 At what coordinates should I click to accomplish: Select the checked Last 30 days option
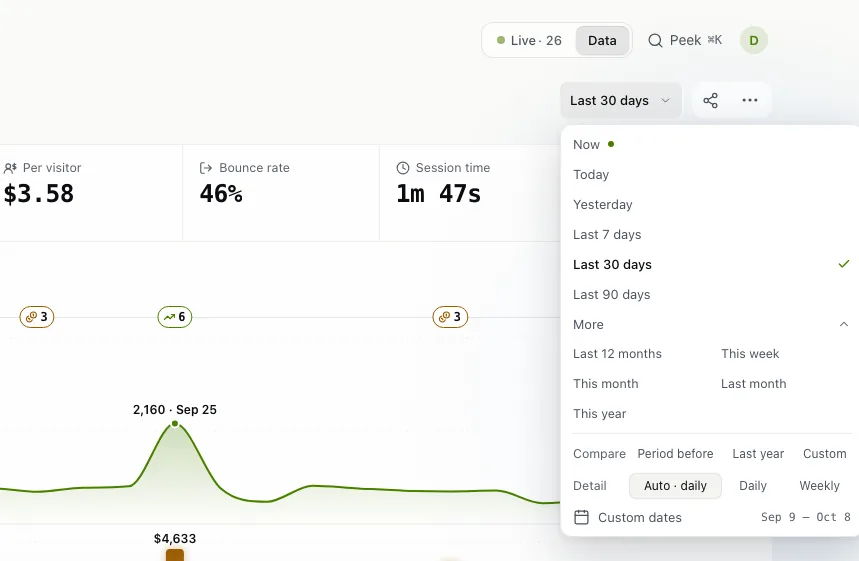[x=711, y=265]
